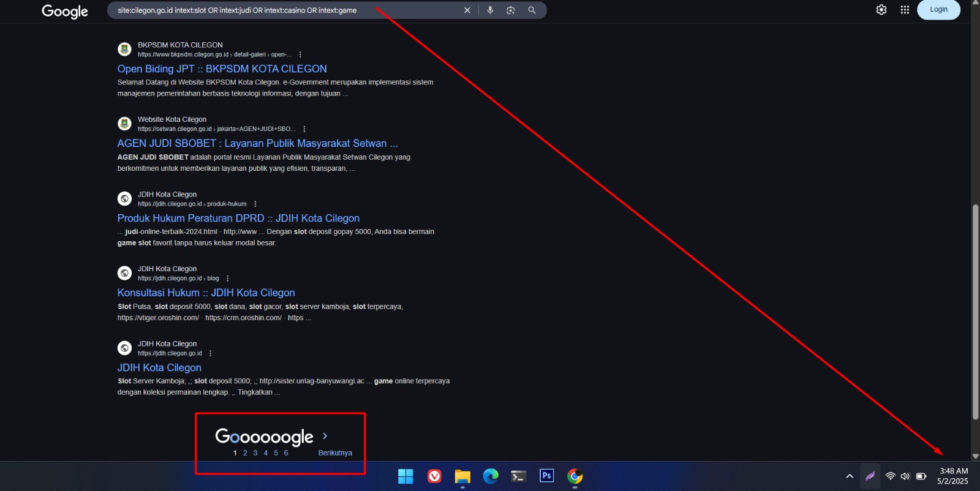Click the Berikutnya next page link
This screenshot has height=491, width=980.
point(335,453)
